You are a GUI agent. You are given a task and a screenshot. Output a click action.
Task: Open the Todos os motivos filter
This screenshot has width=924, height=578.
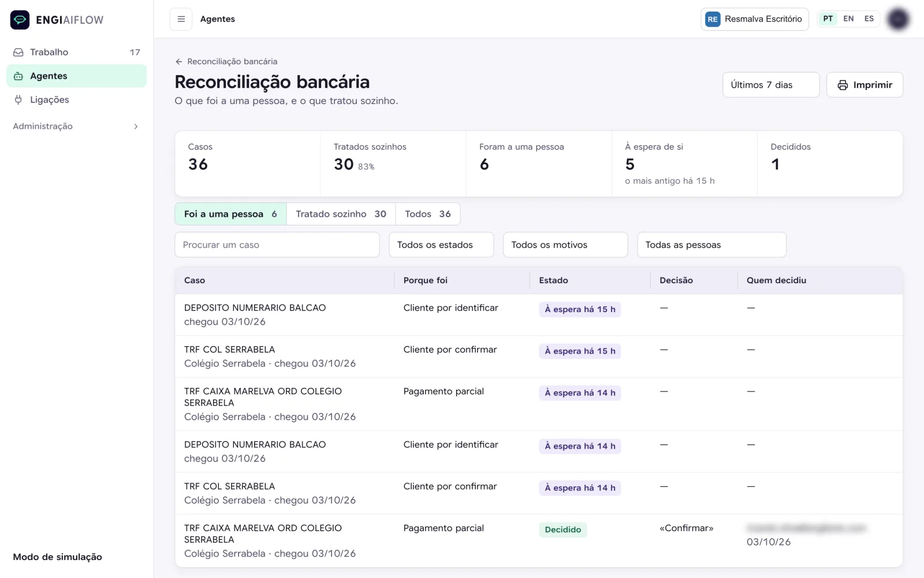(565, 244)
